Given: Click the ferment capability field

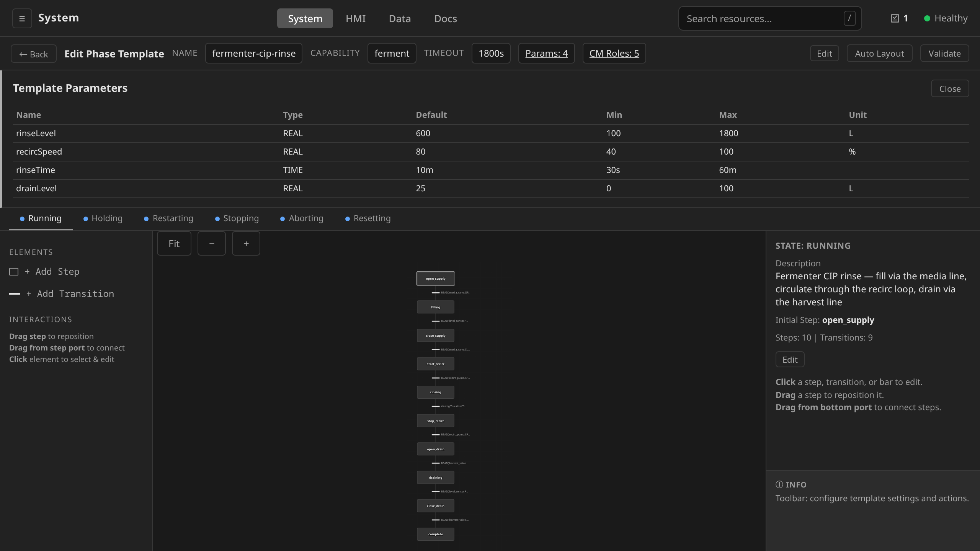Looking at the screenshot, I should (392, 53).
